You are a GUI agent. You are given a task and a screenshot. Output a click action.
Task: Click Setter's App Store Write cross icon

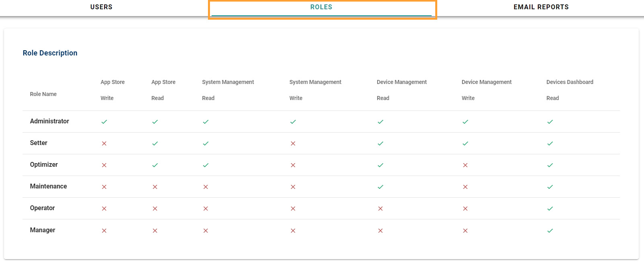click(x=104, y=143)
